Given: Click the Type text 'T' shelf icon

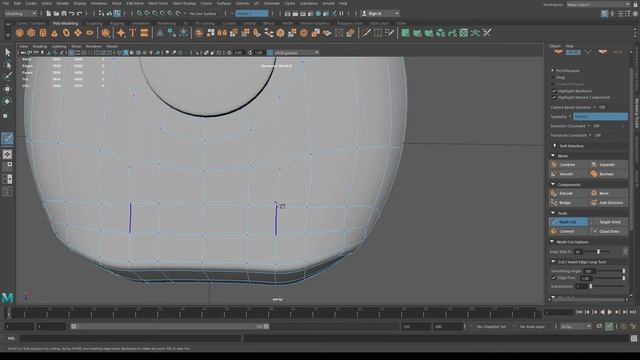Looking at the screenshot, I should coord(133,33).
